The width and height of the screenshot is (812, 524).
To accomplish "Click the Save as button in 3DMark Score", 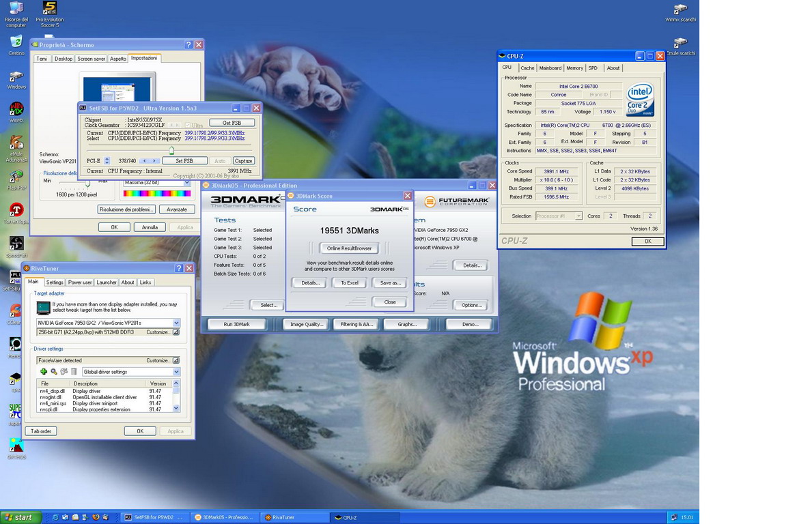I will click(390, 283).
